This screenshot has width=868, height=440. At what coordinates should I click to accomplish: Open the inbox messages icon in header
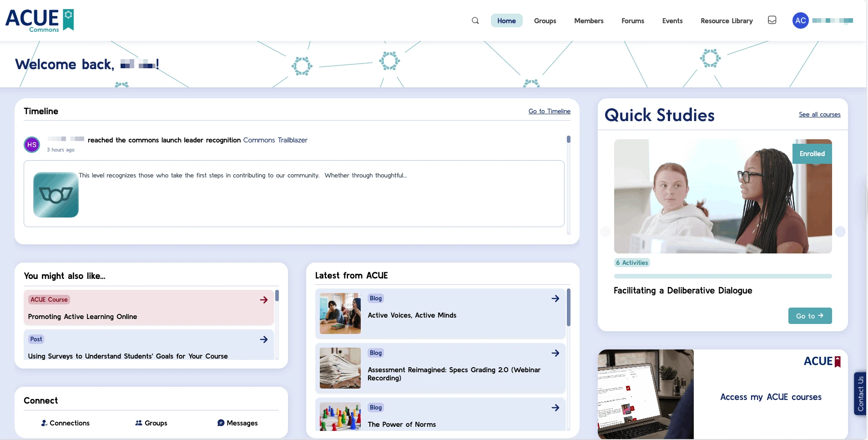click(772, 20)
